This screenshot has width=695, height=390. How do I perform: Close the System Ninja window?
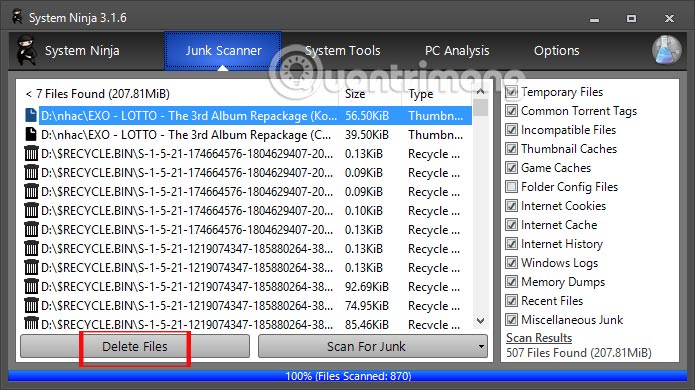click(x=669, y=19)
